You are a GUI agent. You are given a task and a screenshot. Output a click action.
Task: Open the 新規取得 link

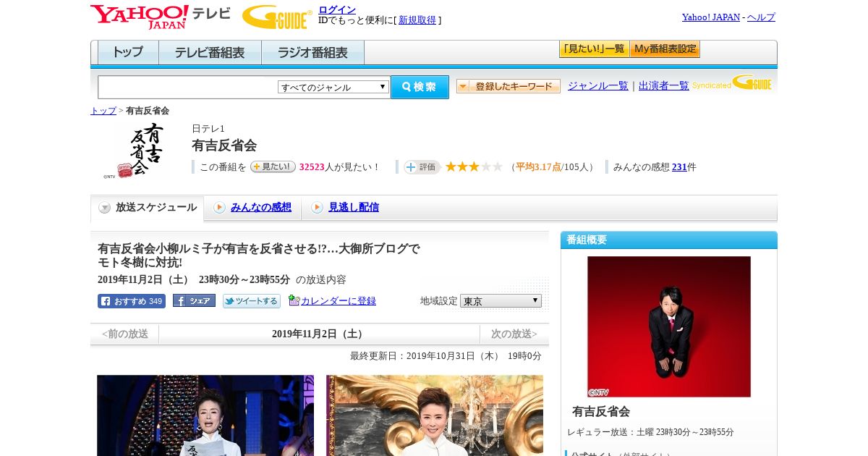point(417,20)
